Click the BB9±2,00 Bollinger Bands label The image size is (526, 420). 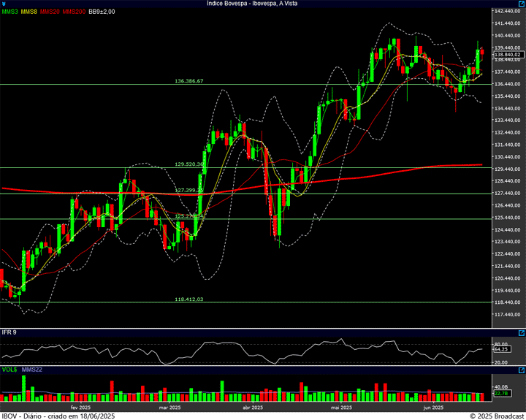[x=102, y=12]
